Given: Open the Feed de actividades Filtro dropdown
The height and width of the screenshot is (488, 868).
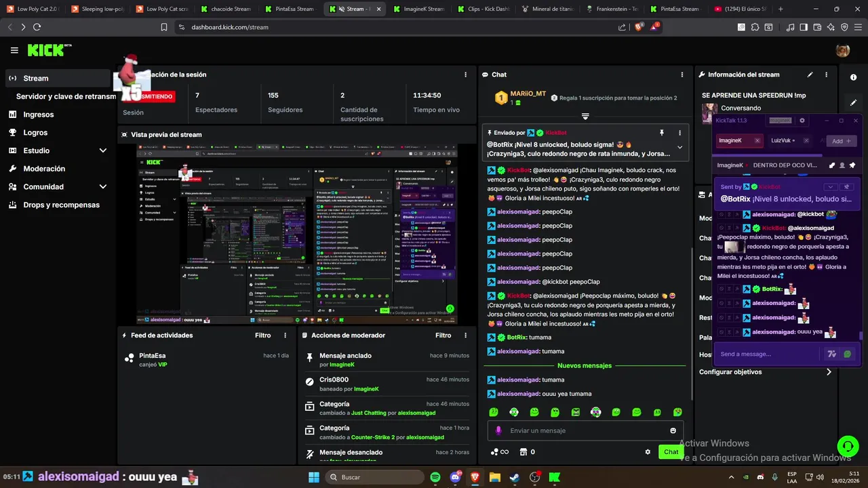Looking at the screenshot, I should coord(262,335).
